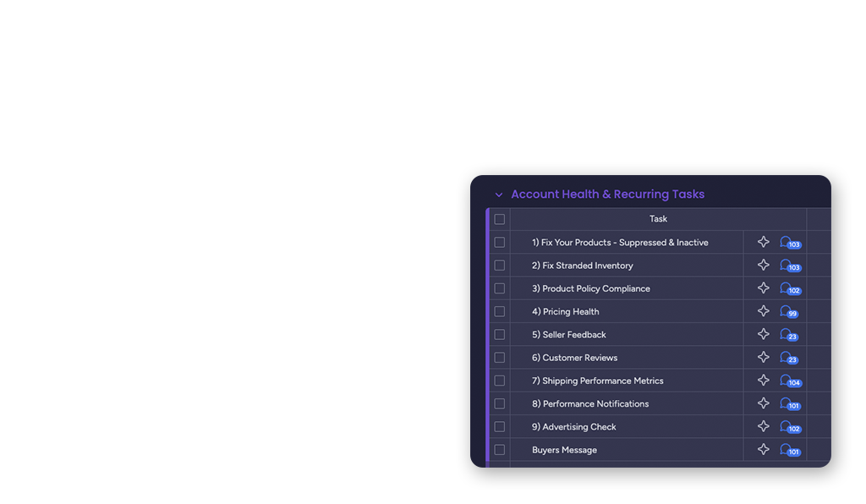The height and width of the screenshot is (504, 866).
Task: Open comments on Fix Your Products task
Action: (788, 243)
